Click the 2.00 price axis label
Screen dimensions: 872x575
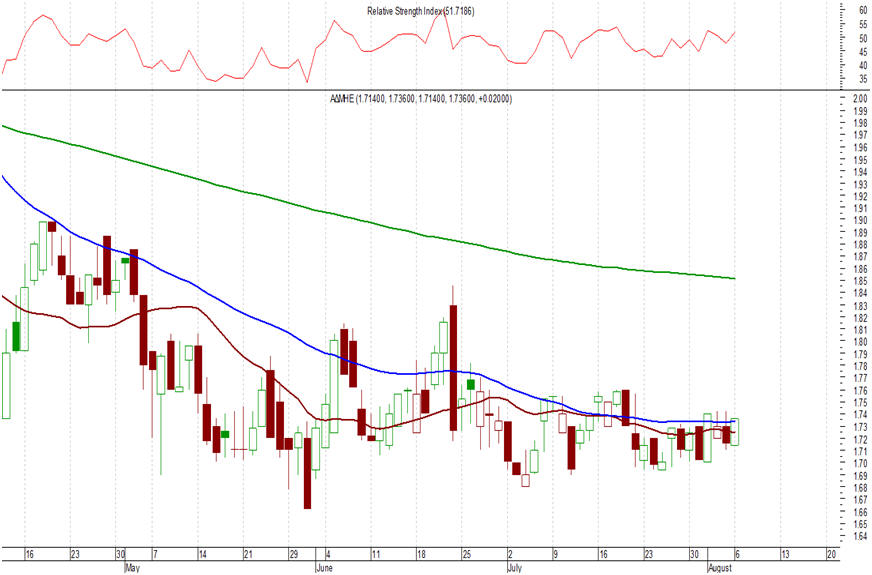coord(860,99)
